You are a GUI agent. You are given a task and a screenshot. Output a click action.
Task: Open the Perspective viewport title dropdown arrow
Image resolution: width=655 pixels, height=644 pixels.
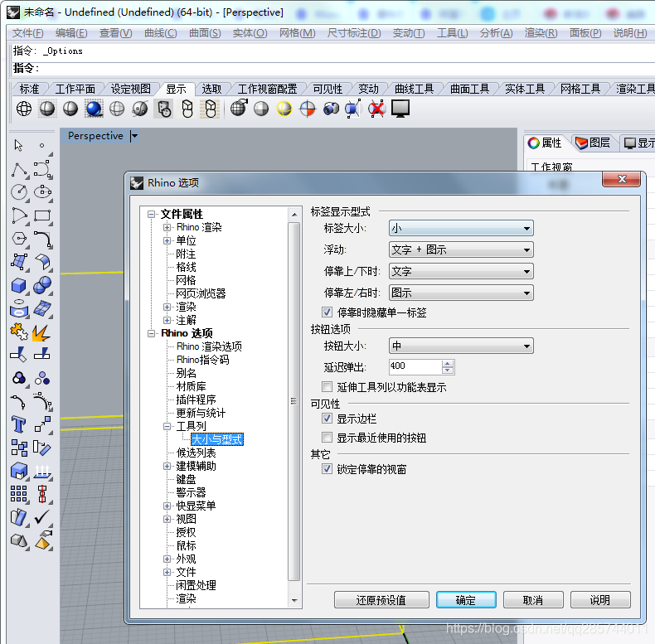[134, 136]
